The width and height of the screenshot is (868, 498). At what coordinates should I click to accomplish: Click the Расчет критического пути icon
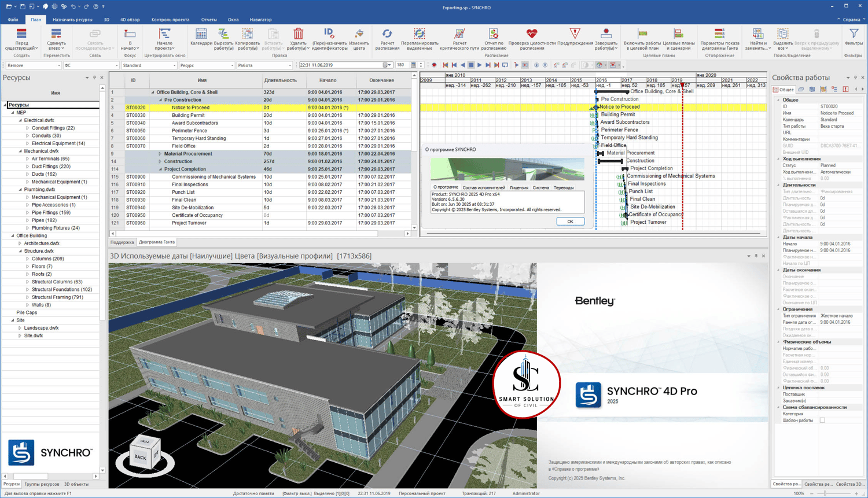(x=459, y=36)
